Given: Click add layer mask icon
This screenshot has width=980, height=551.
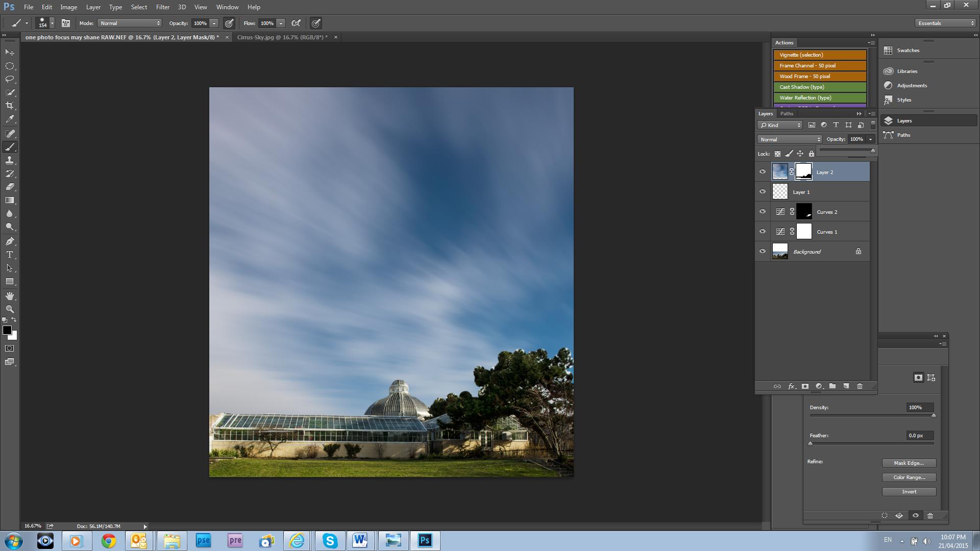Looking at the screenshot, I should click(805, 386).
